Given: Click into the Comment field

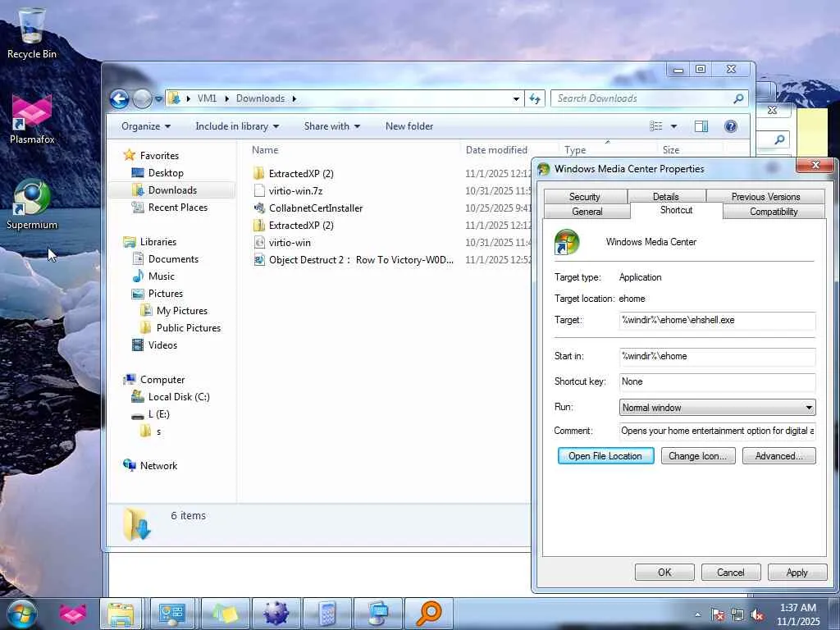Looking at the screenshot, I should [717, 431].
